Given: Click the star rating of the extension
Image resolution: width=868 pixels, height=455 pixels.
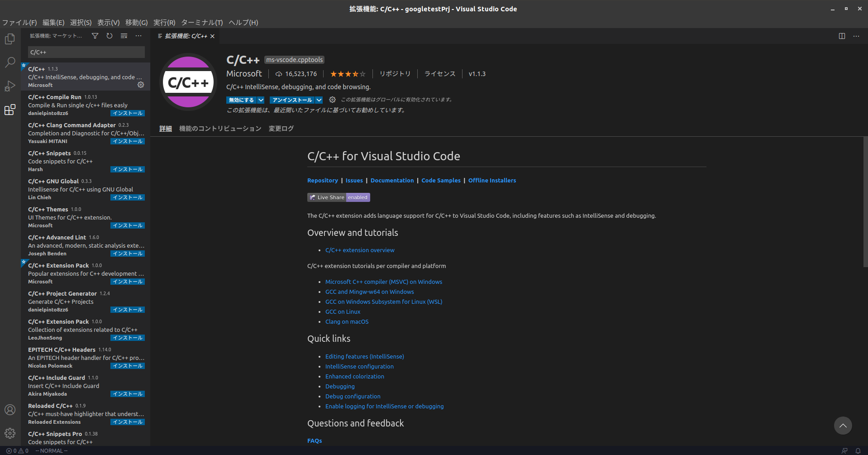Looking at the screenshot, I should [348, 74].
